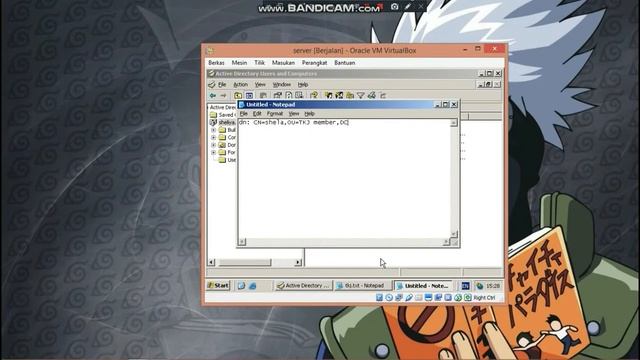
Task: Open Notepad Format menu
Action: (275, 113)
